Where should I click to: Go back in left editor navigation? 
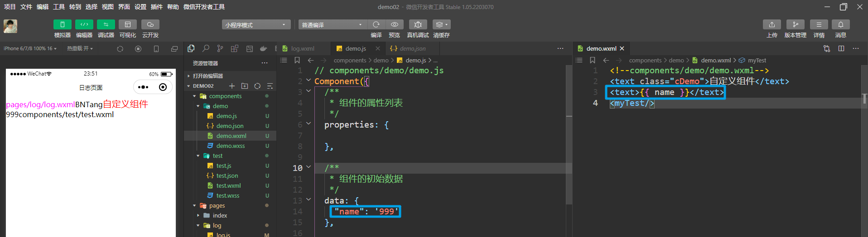pyautogui.click(x=311, y=60)
